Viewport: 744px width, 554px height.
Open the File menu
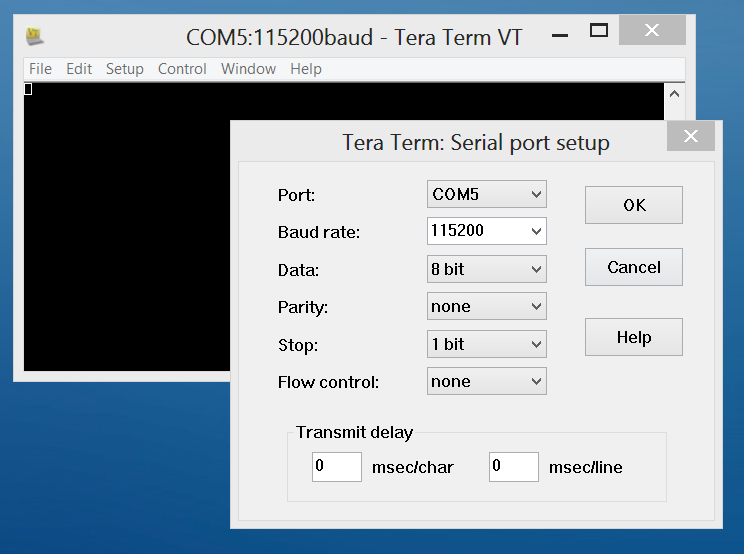(40, 69)
